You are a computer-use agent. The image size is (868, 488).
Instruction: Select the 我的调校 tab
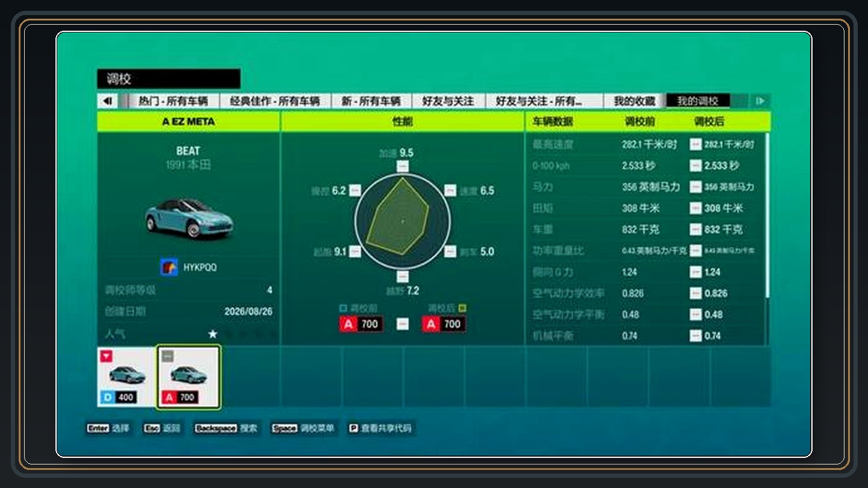tap(697, 101)
